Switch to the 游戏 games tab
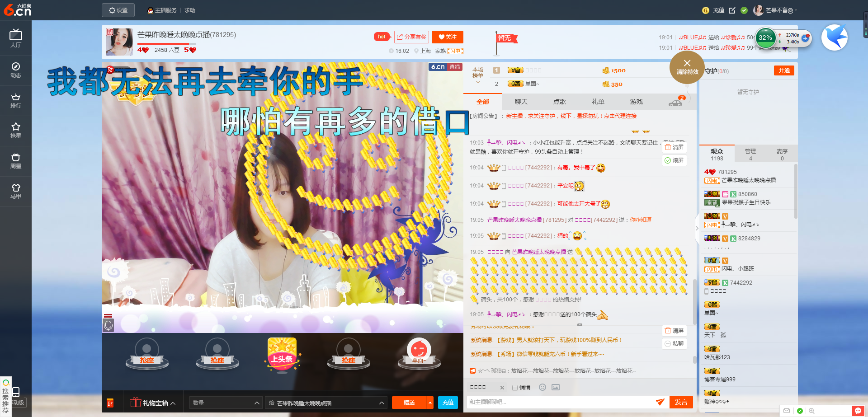 tap(636, 102)
